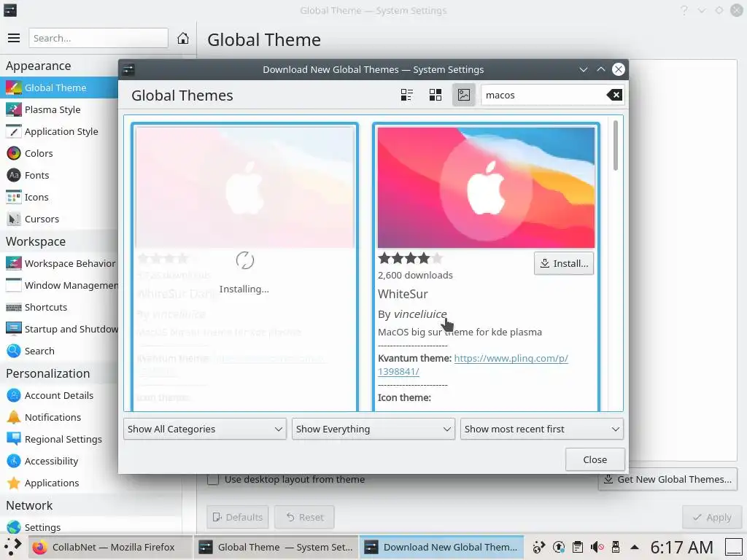Open Account Details settings
The width and height of the screenshot is (747, 560).
click(x=59, y=395)
